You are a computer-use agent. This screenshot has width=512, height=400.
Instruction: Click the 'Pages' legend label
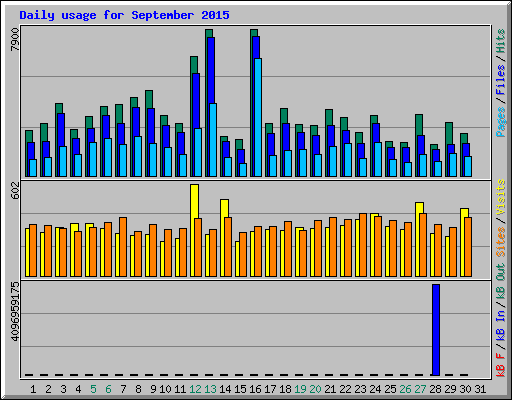pyautogui.click(x=500, y=122)
